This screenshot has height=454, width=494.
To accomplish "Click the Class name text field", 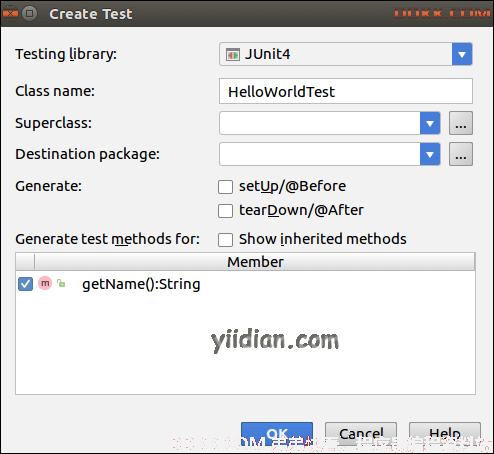I will coord(346,91).
